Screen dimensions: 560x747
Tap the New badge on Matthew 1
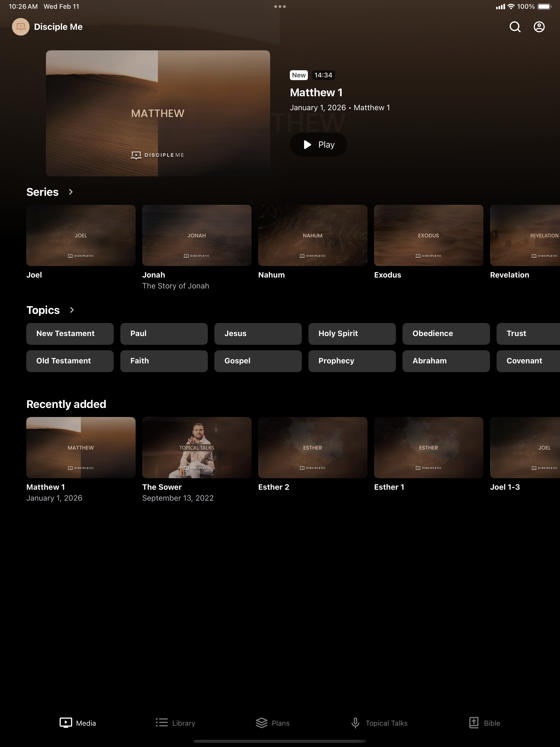(299, 75)
